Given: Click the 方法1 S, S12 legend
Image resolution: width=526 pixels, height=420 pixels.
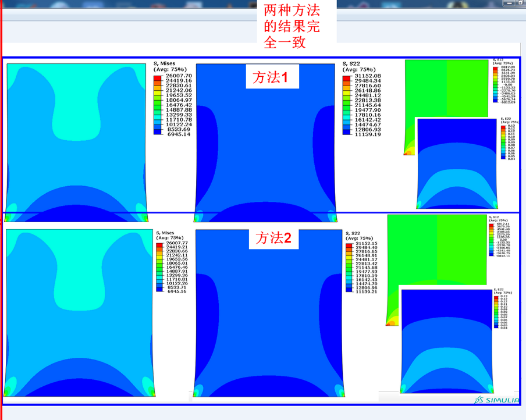Looking at the screenshot, I should [503, 81].
